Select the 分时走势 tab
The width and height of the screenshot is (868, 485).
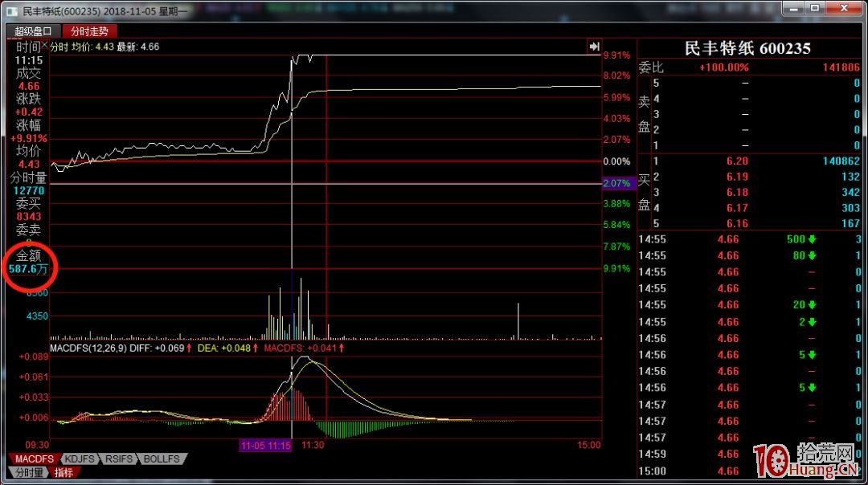[89, 31]
